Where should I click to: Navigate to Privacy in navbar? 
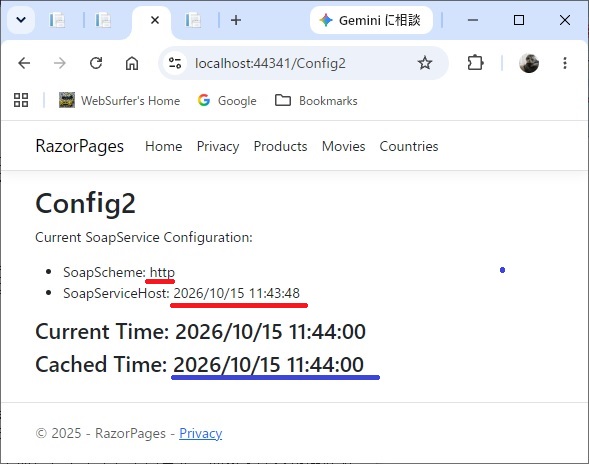[218, 146]
